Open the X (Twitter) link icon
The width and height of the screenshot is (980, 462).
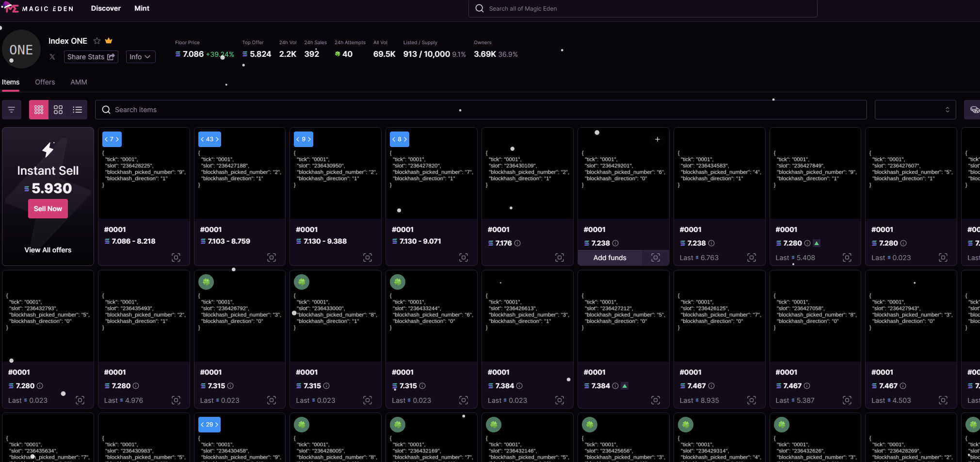click(x=52, y=57)
